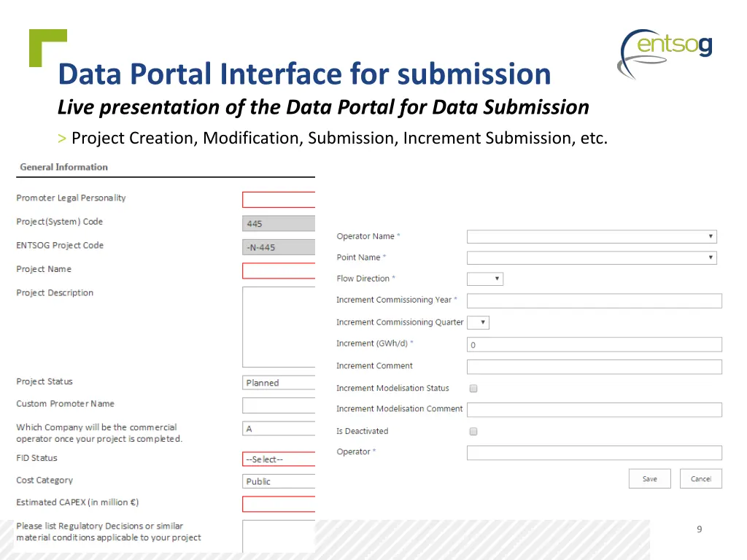Screen dimensions: 747x560
Task: Tick the Is Deactivated checkbox
Action: point(473,432)
